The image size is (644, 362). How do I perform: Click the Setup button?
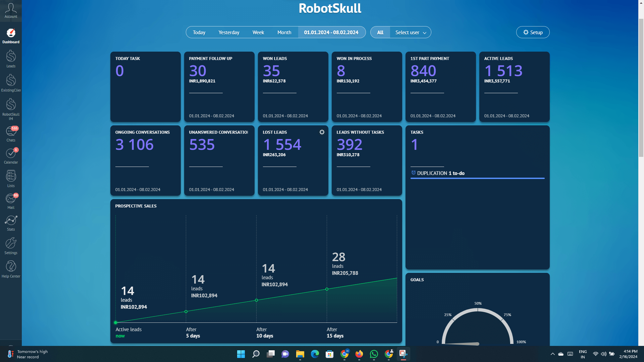(533, 32)
